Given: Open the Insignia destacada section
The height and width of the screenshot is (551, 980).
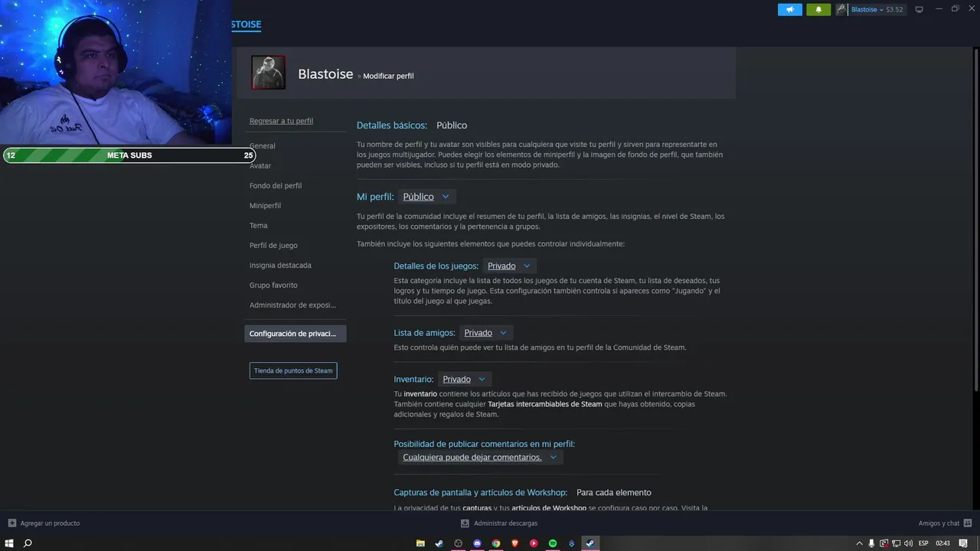Looking at the screenshot, I should tap(280, 265).
